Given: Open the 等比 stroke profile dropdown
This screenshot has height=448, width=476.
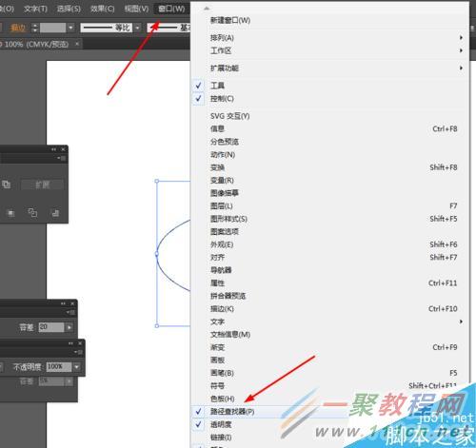Looking at the screenshot, I should (137, 28).
